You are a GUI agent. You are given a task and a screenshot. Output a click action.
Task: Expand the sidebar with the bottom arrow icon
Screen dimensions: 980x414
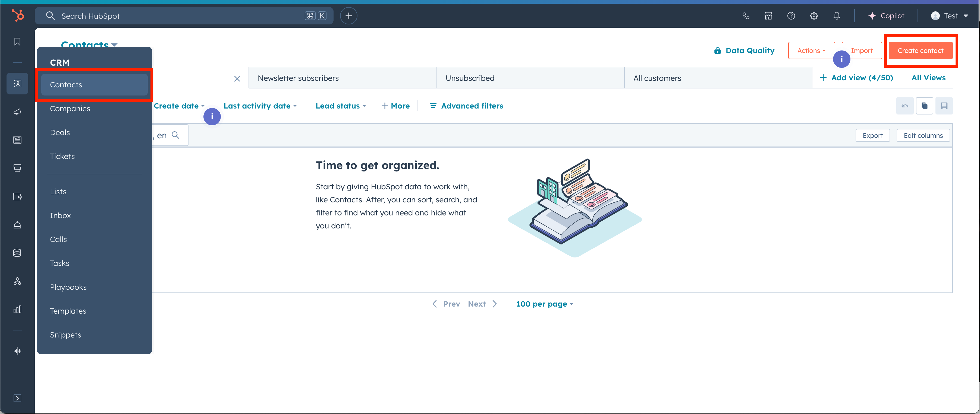click(x=17, y=398)
